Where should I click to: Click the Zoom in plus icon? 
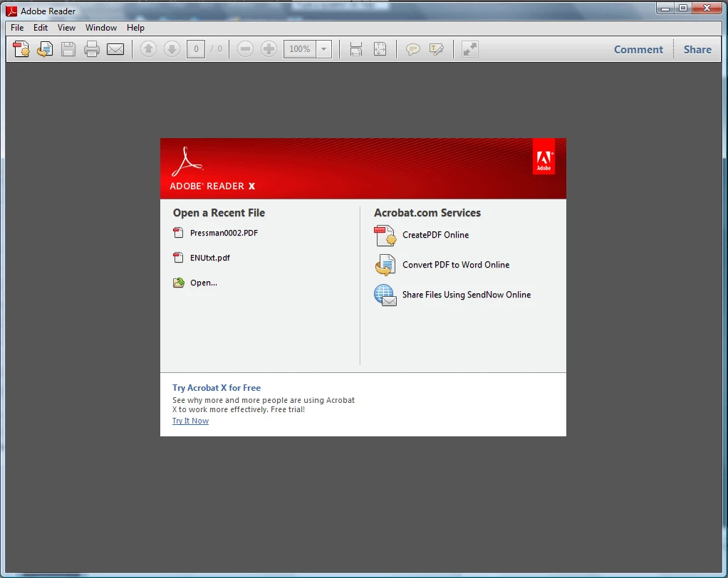(x=269, y=48)
